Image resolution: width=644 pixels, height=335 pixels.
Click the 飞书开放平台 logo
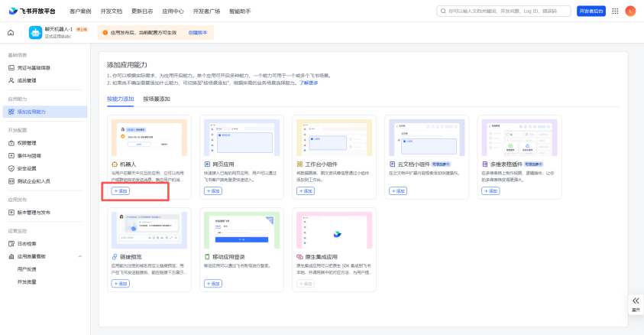tap(31, 11)
